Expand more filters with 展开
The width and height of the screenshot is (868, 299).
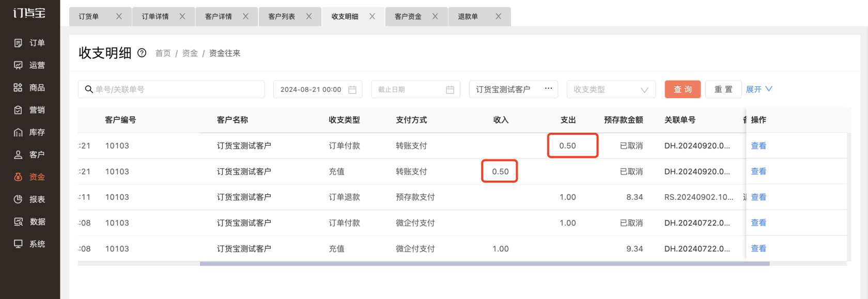pyautogui.click(x=758, y=89)
